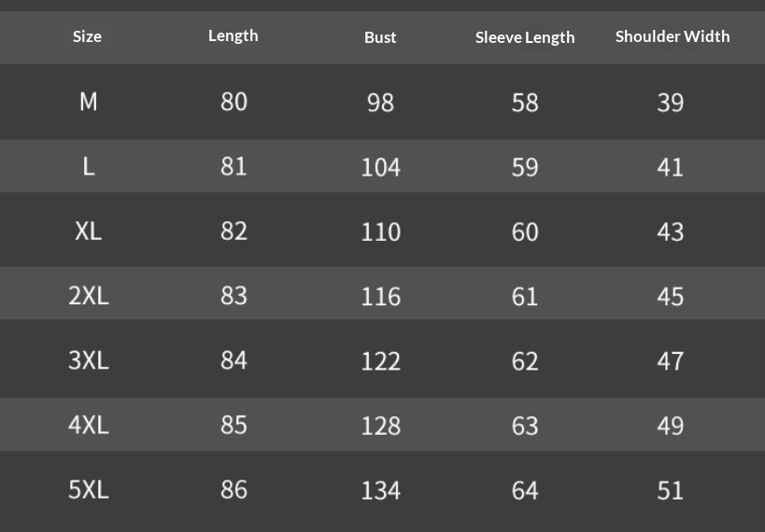The height and width of the screenshot is (532, 765).
Task: Click bust value 98 for size M
Action: [x=380, y=103]
